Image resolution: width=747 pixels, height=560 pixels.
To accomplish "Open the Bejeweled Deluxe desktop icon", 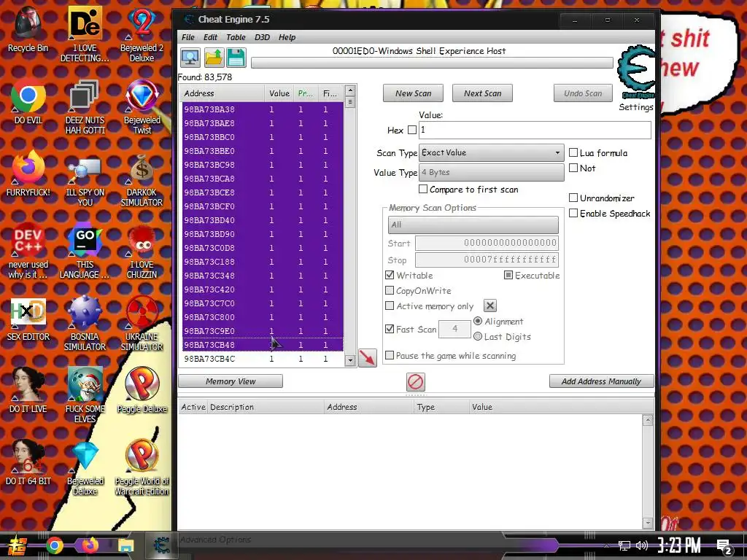I will tap(85, 467).
